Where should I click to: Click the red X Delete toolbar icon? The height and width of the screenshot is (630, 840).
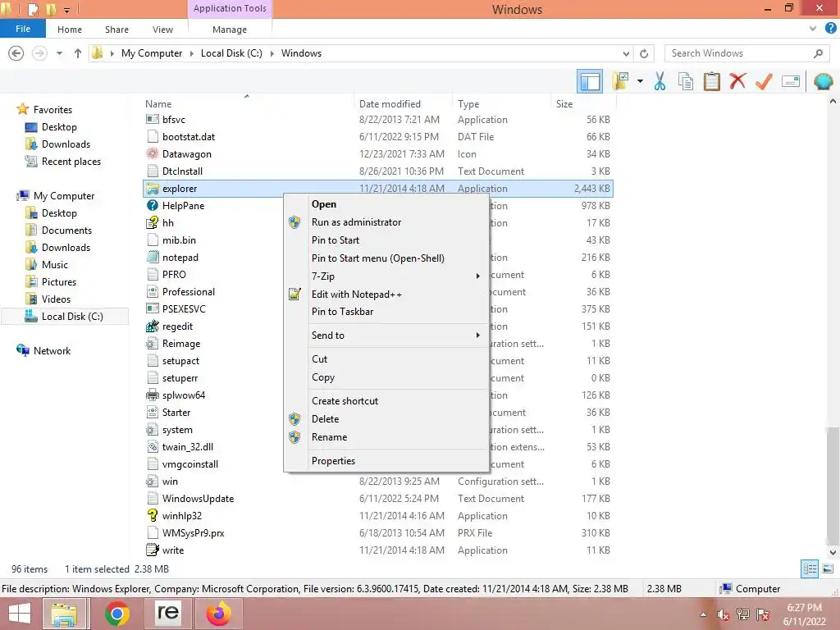coord(737,81)
